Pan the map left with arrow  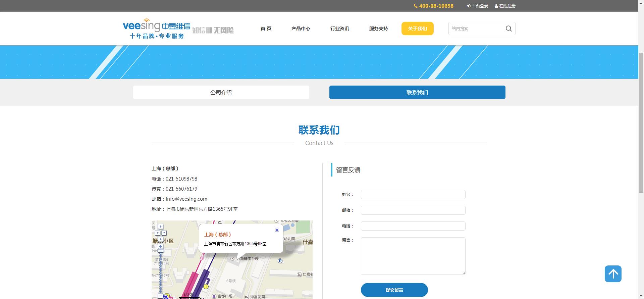click(157, 233)
